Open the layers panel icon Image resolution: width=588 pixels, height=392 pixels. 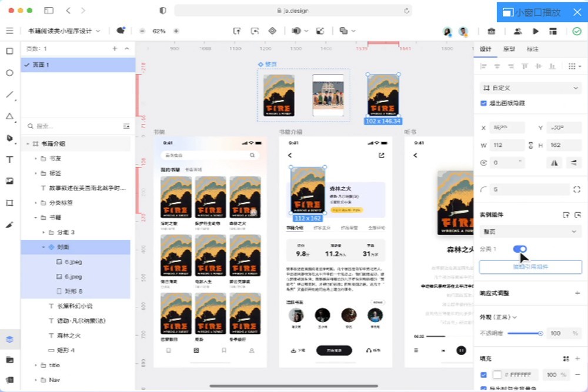[x=10, y=339]
